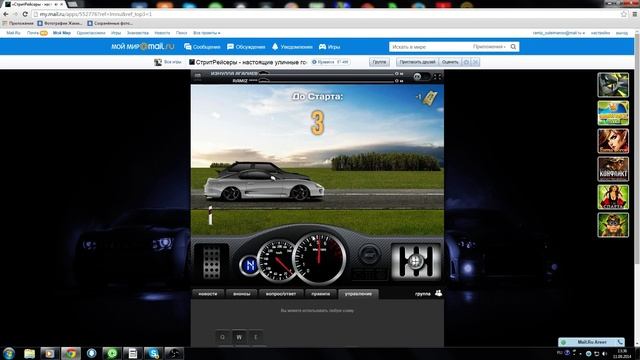
Task: Click the выход logout link
Action: tap(622, 33)
